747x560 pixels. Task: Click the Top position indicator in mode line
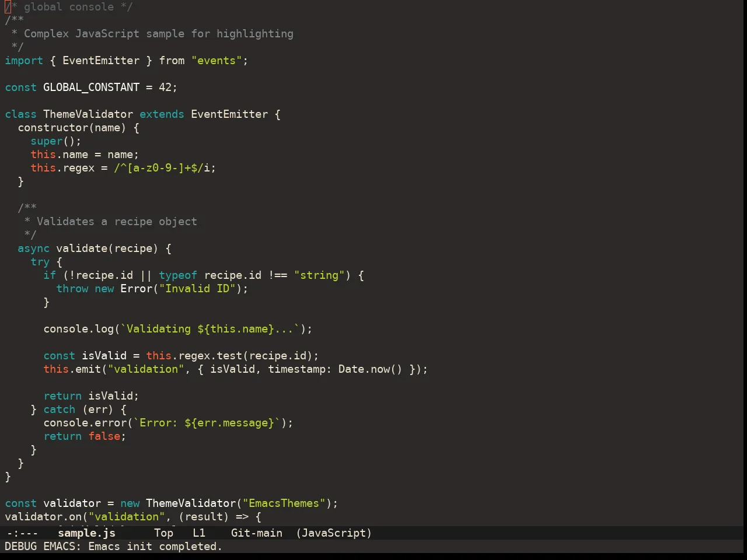pyautogui.click(x=163, y=533)
